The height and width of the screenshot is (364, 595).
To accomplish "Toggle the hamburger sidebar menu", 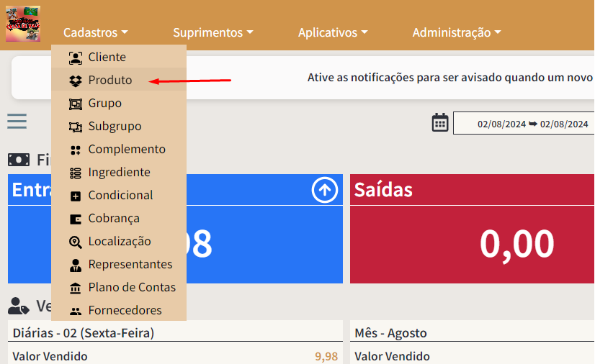I will click(x=17, y=121).
